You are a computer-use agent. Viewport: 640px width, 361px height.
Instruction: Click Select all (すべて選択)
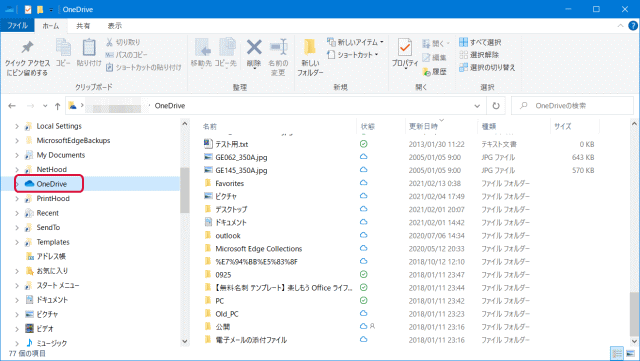pyautogui.click(x=480, y=42)
